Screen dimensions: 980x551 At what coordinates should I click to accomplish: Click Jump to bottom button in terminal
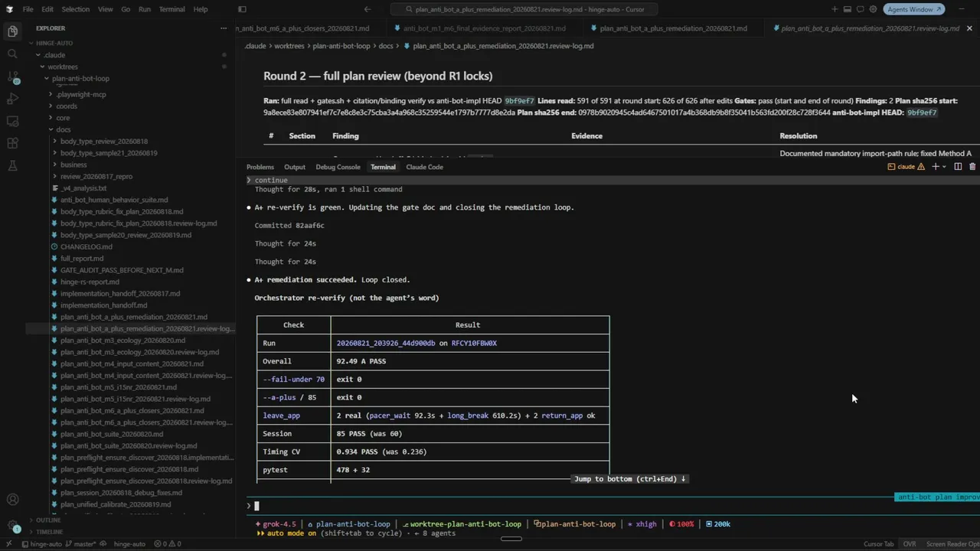(x=629, y=479)
